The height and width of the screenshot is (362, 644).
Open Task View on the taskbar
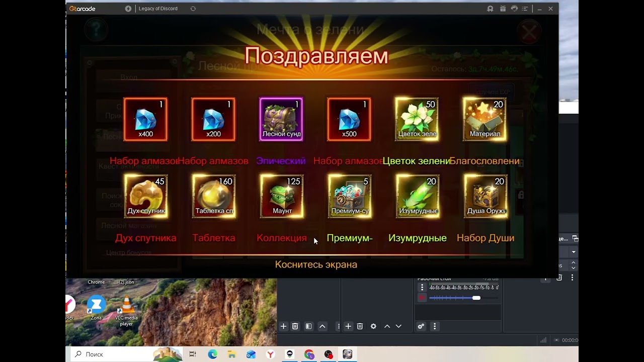193,354
